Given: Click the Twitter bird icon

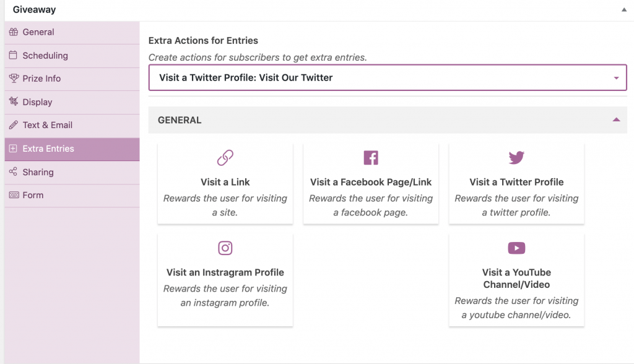Looking at the screenshot, I should pos(516,157).
